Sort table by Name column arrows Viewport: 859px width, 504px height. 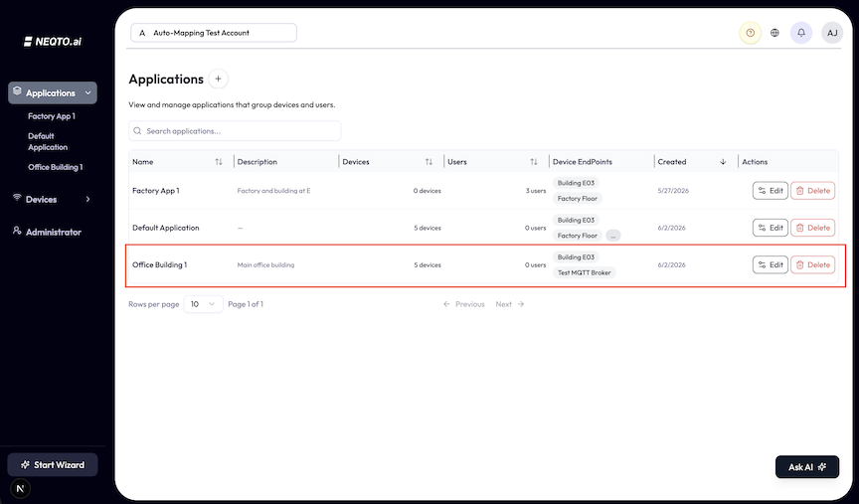219,162
